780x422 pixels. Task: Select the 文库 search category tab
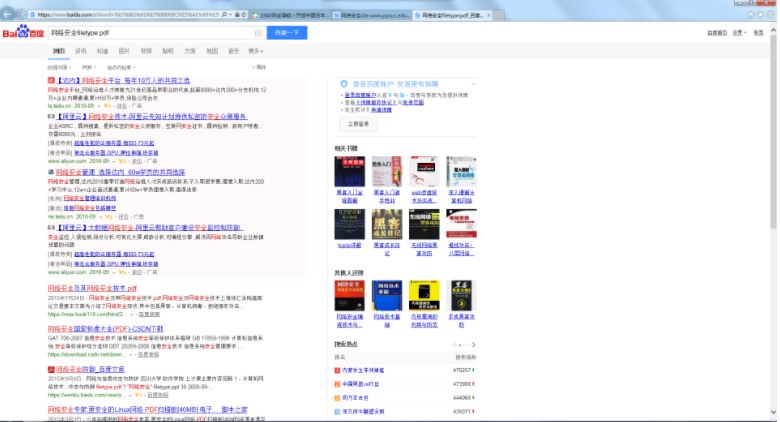point(190,51)
